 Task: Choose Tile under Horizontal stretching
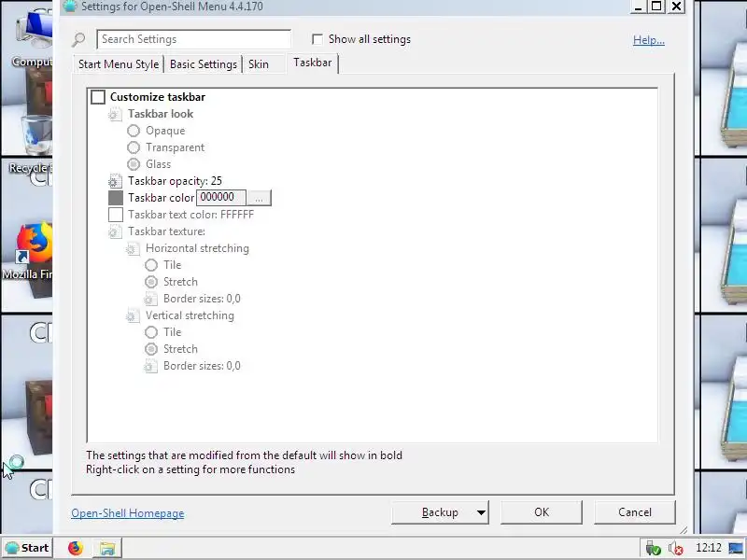tap(151, 265)
